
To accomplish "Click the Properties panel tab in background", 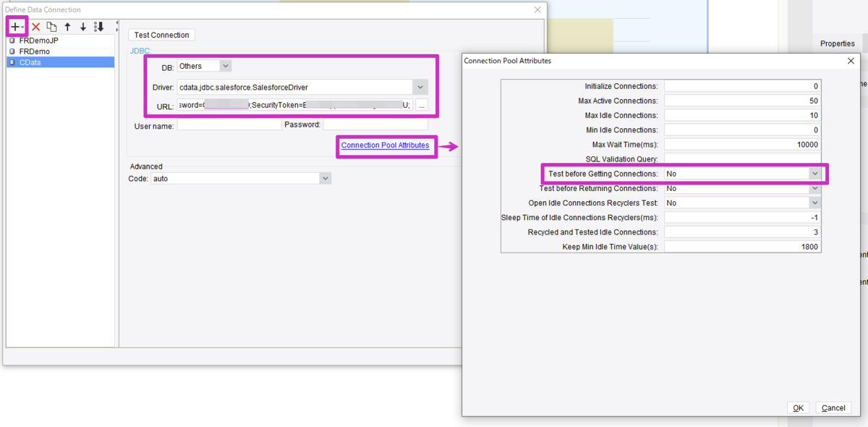I will pyautogui.click(x=838, y=43).
